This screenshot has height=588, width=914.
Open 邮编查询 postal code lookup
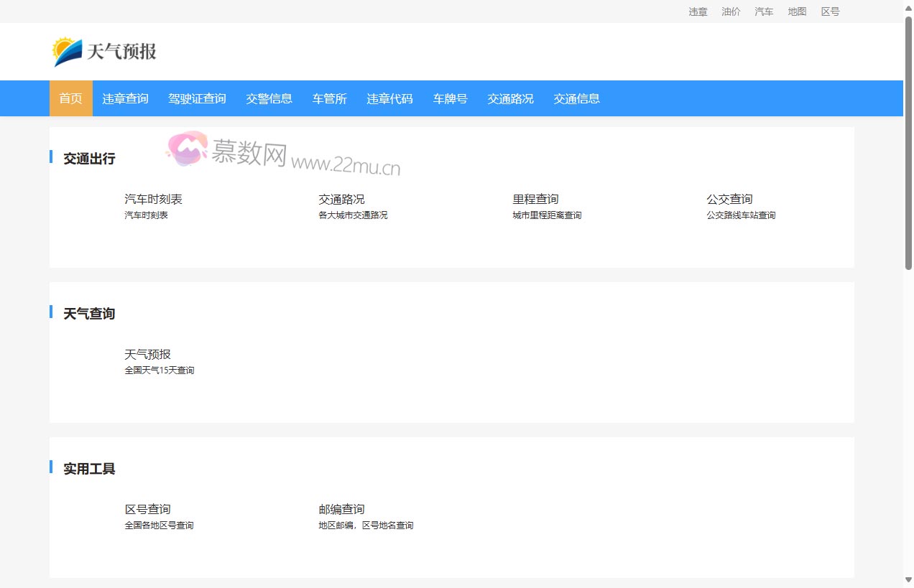point(341,509)
